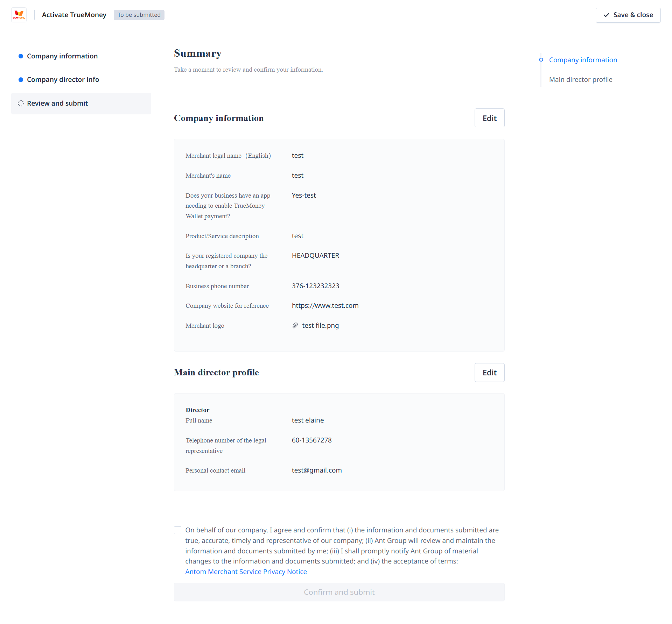Open Antom Merchant Service Privacy Notice
Viewport: 672px width, 624px height.
coord(246,572)
